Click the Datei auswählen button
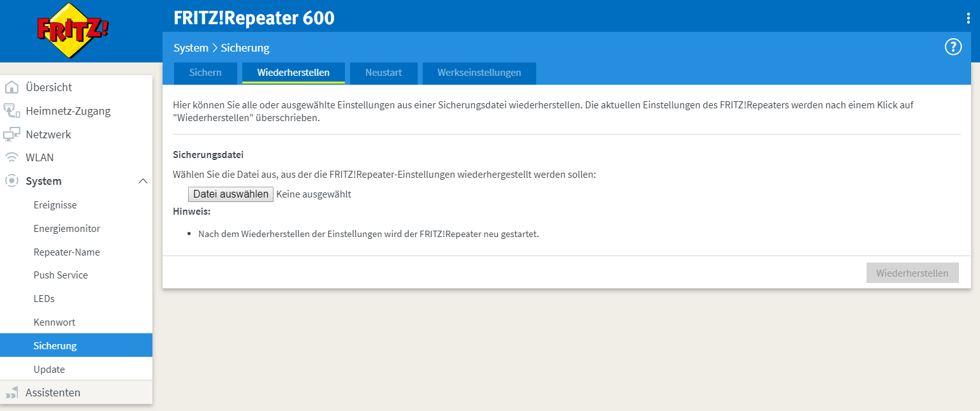 pyautogui.click(x=231, y=194)
